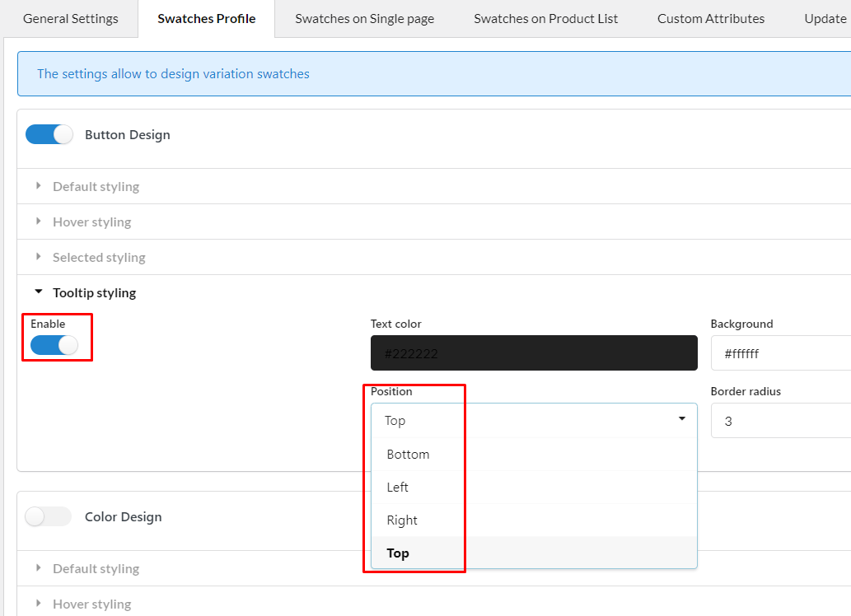Open Background color field #ffffff
The height and width of the screenshot is (616, 851).
(781, 353)
